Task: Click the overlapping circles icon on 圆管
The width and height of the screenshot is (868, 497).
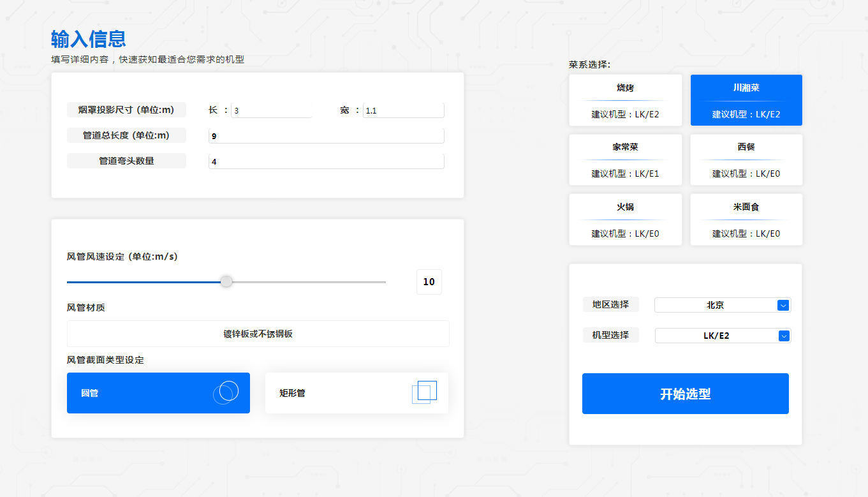Action: [226, 392]
